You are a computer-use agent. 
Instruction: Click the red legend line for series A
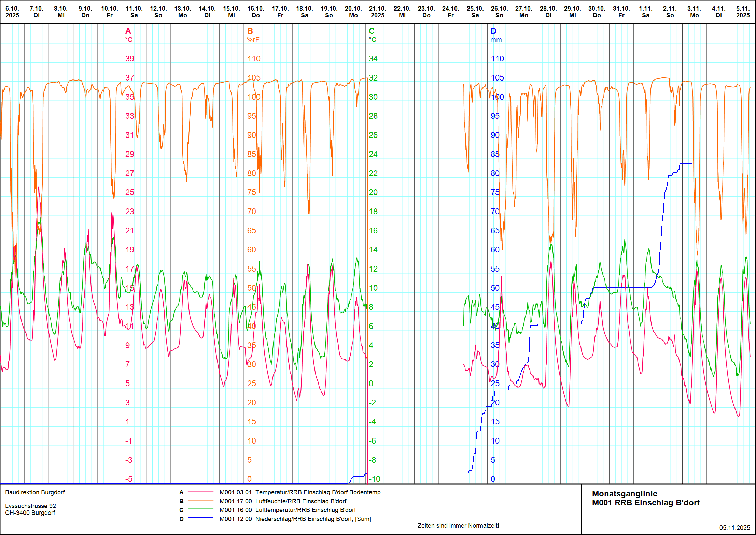[x=200, y=492]
